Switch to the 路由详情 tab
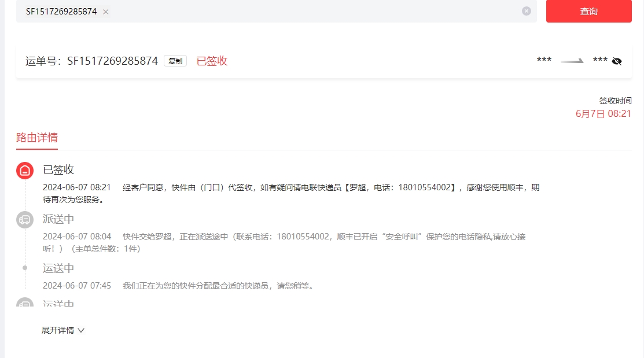The image size is (644, 358). (37, 138)
